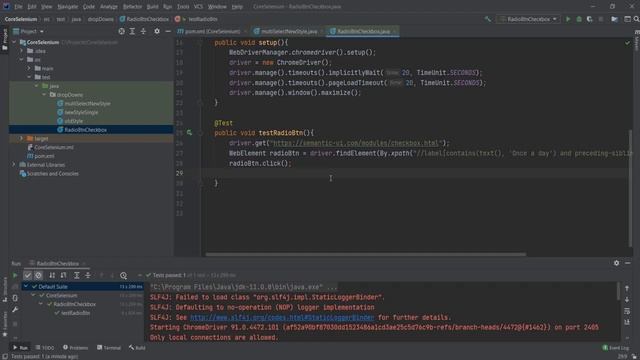Run with coverage using the shield icon
The width and height of the screenshot is (640, 360).
click(589, 19)
